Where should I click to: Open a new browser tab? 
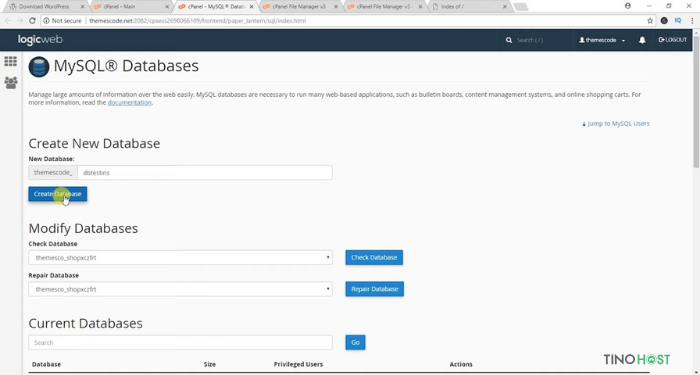click(521, 7)
